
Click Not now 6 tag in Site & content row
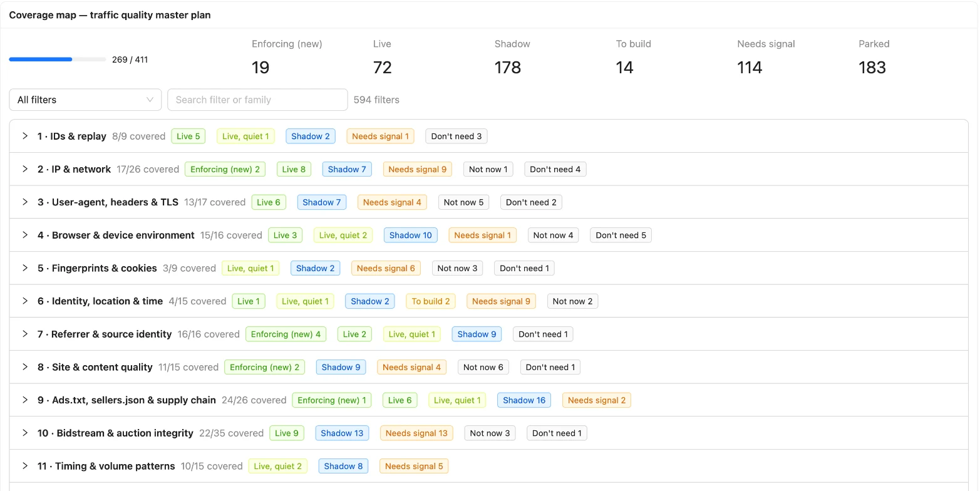[483, 368]
